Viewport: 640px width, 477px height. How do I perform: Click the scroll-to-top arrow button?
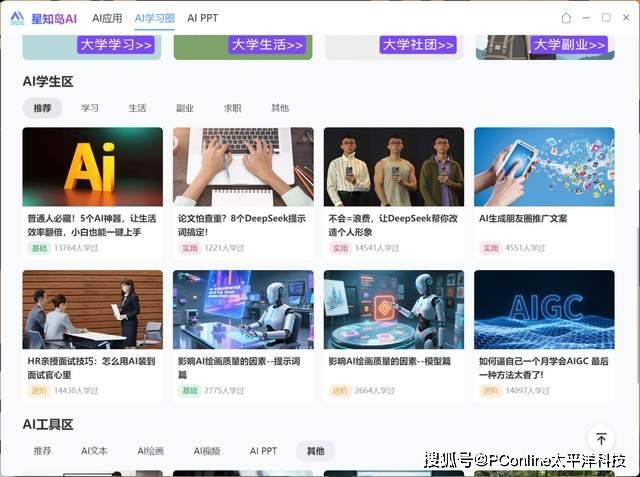(x=601, y=439)
